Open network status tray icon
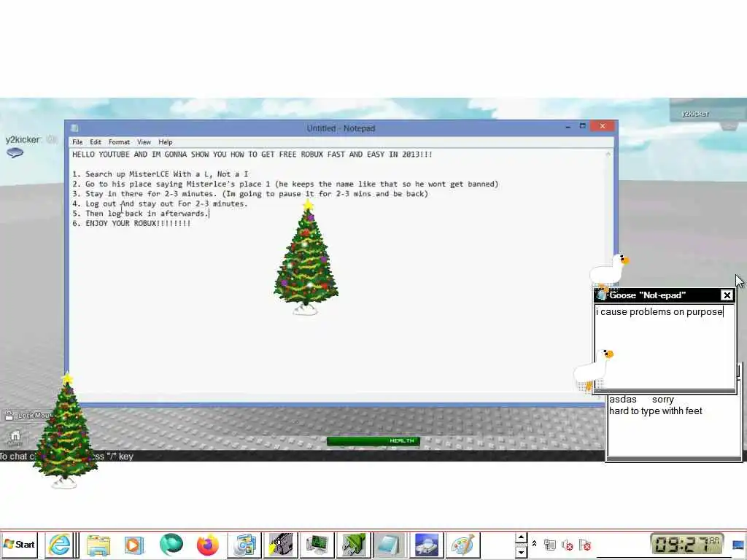Viewport: 747px width, 560px height. 550,545
